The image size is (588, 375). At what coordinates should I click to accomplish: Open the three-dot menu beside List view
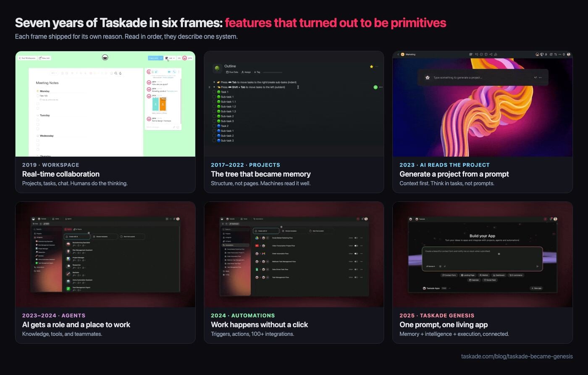[179, 58]
